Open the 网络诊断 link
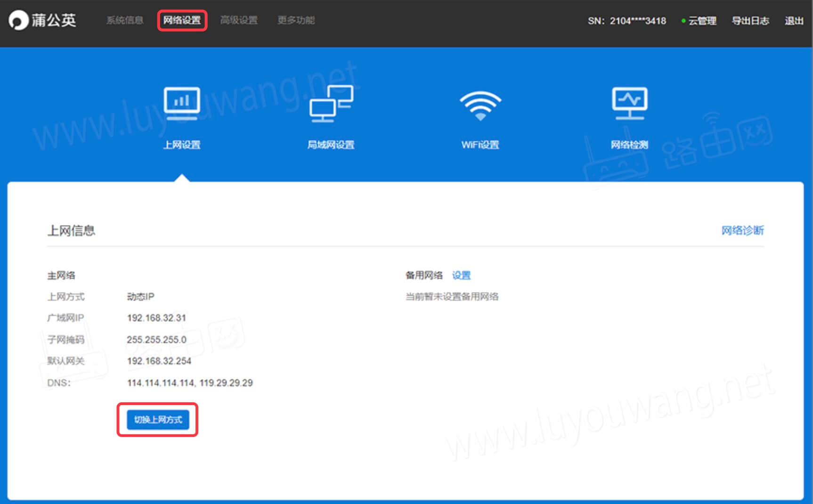 tap(742, 230)
